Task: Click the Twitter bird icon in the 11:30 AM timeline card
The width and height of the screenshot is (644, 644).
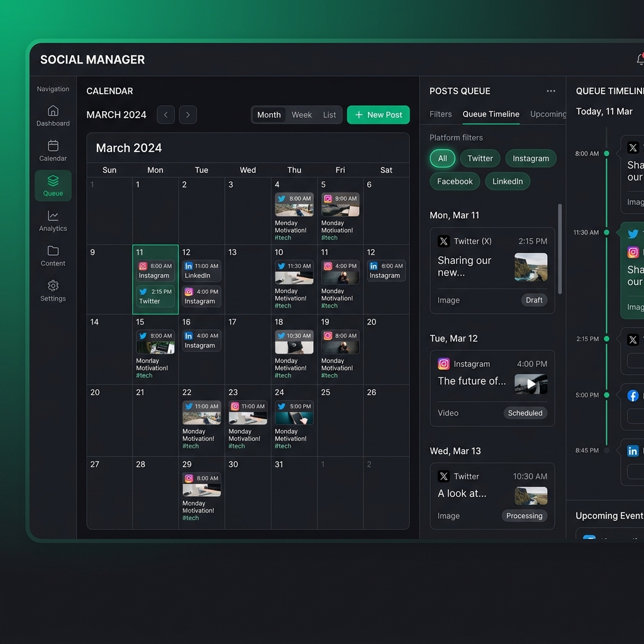Action: [x=633, y=234]
